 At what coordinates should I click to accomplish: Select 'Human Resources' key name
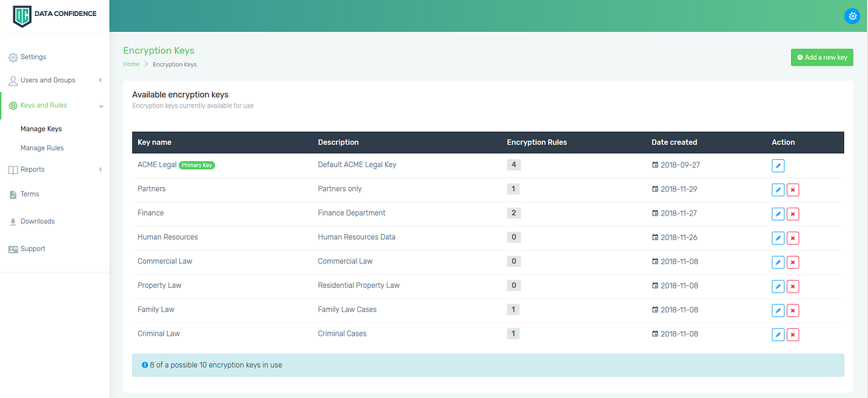168,237
